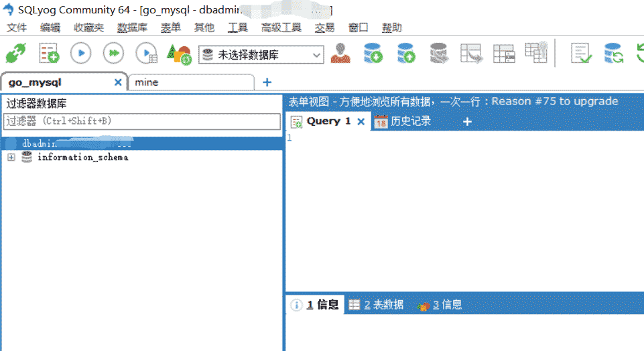Click the gray restore database icon
This screenshot has width=644, height=351.
(439, 54)
